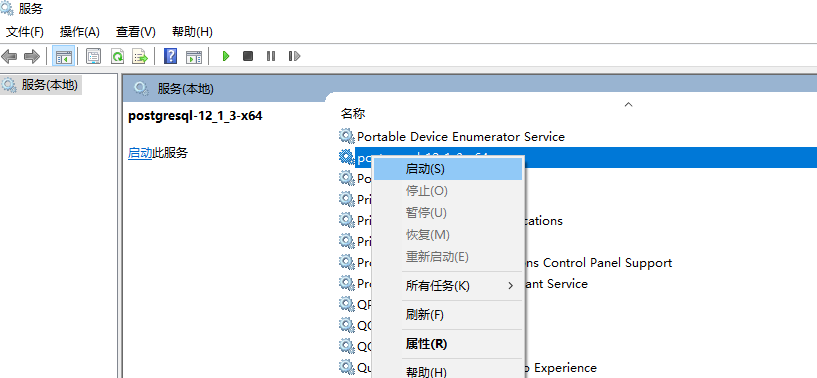Click the Forward arrow toolbar icon

pos(32,56)
